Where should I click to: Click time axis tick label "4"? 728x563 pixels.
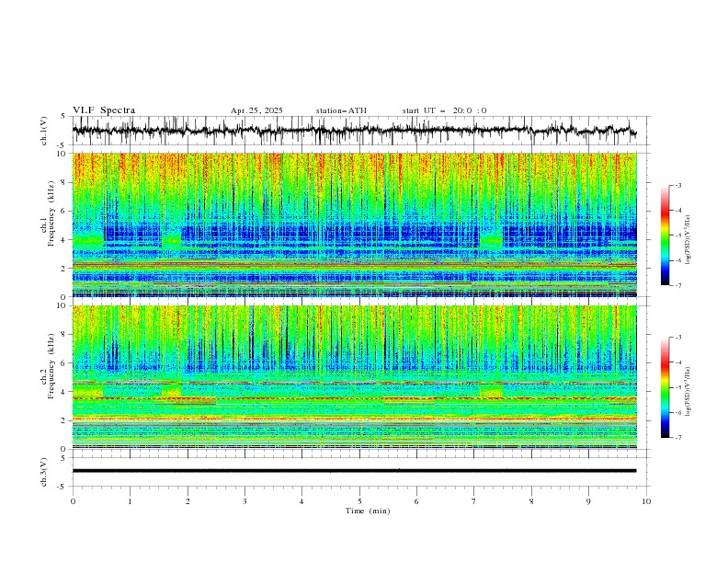coord(301,501)
